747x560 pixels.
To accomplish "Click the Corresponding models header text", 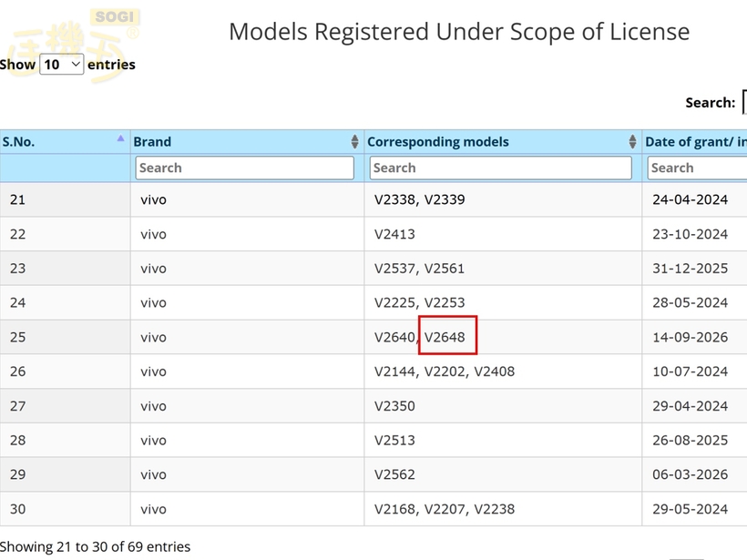I will pyautogui.click(x=438, y=142).
